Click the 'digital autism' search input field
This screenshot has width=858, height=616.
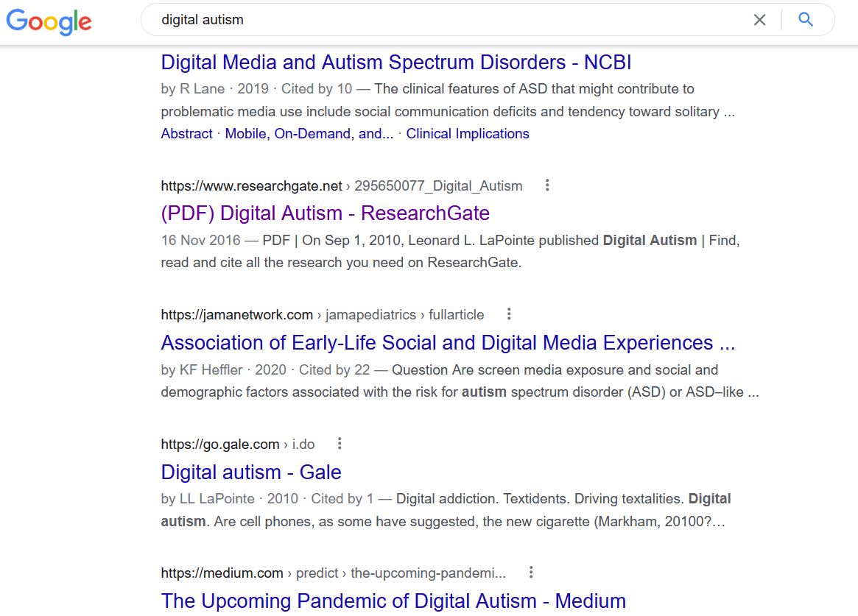[x=442, y=20]
